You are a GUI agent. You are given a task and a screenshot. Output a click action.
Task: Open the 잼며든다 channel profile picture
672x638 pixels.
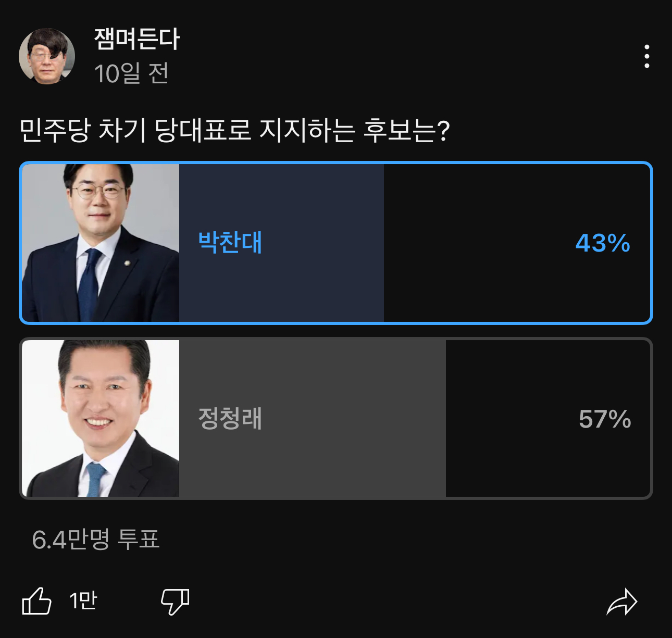pos(47,56)
